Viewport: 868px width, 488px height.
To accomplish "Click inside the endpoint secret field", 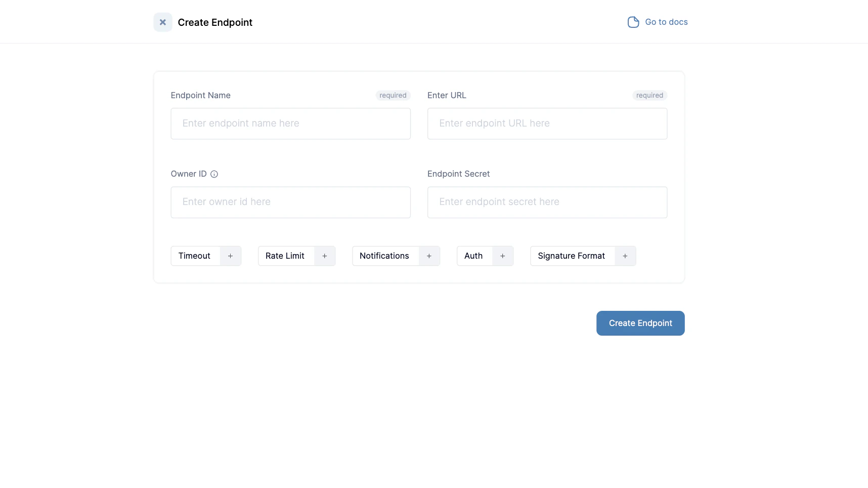I will pyautogui.click(x=547, y=202).
